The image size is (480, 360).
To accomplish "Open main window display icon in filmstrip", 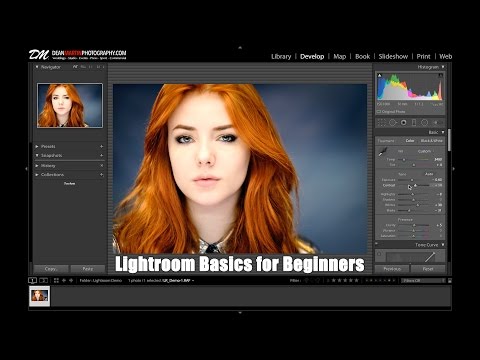I will pyautogui.click(x=32, y=280).
